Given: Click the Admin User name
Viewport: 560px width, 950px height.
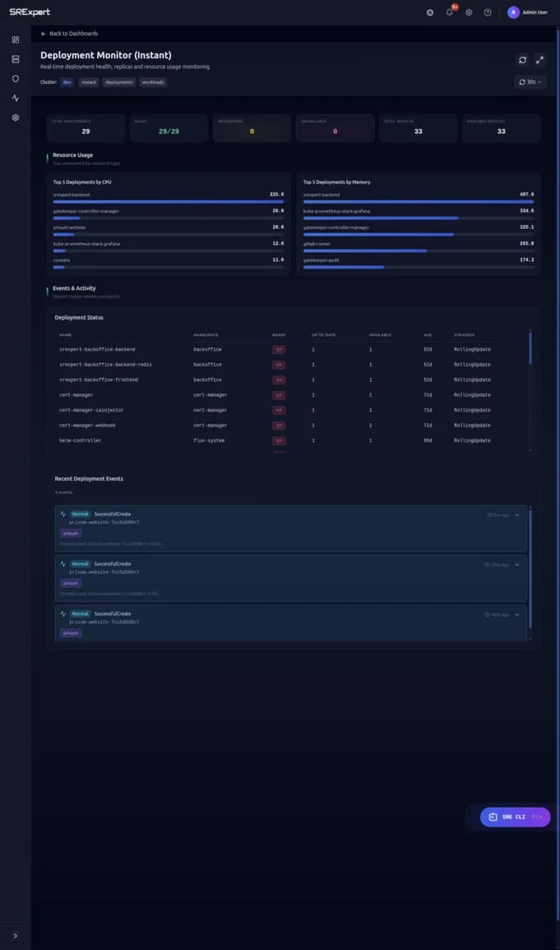Looking at the screenshot, I should (535, 13).
